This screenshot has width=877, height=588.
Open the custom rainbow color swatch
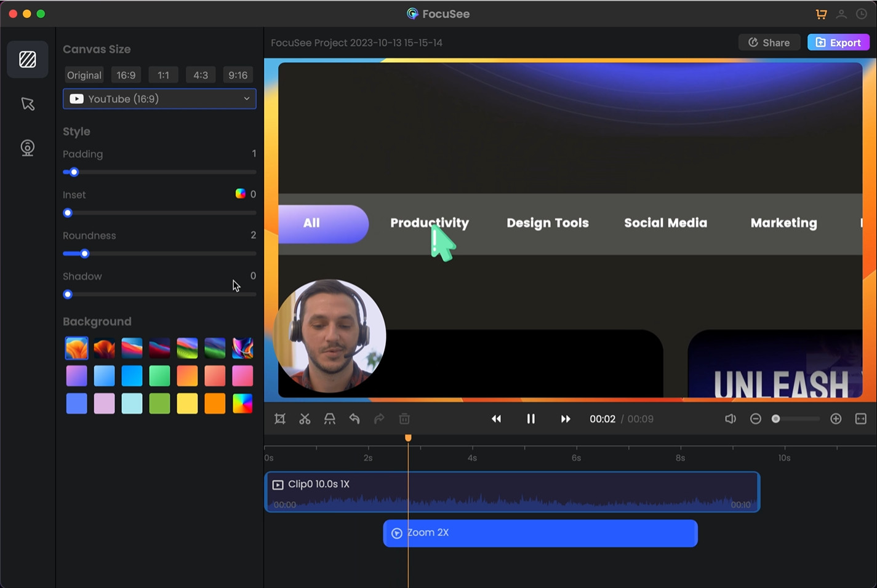click(242, 403)
